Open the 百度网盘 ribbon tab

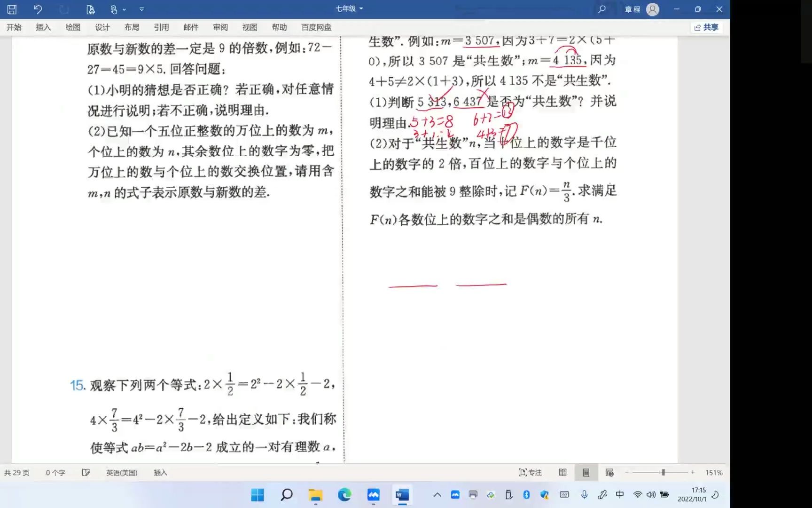point(315,27)
